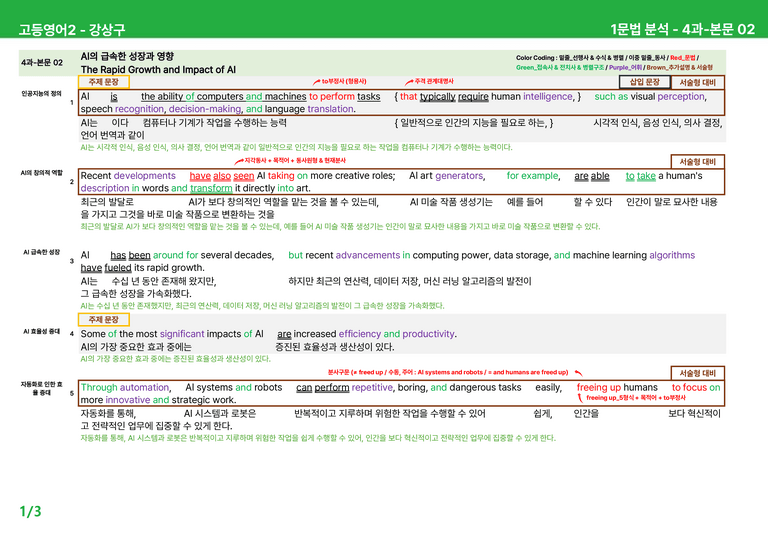Click the '주제 문장' box above sentence 4

(103, 319)
